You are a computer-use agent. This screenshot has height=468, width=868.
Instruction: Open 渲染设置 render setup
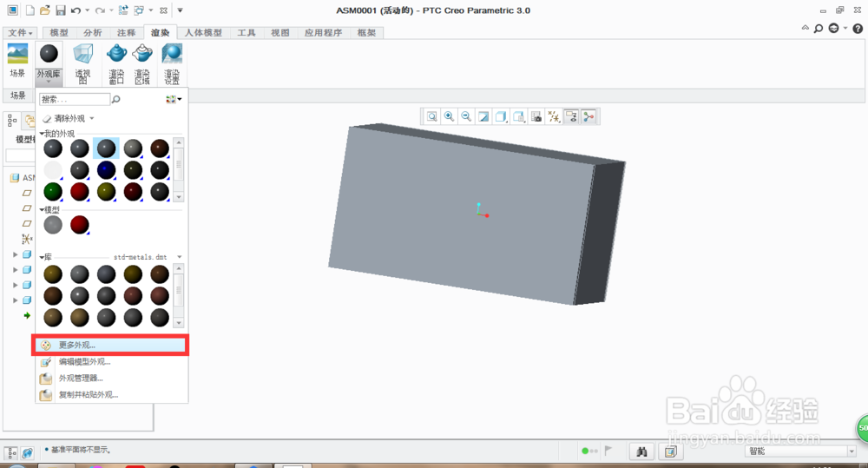pos(172,63)
